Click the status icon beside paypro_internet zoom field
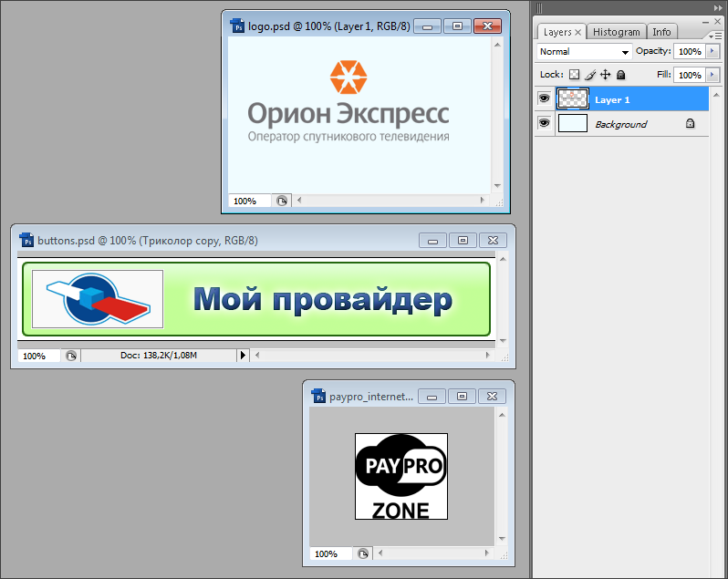728x579 pixels. [363, 553]
